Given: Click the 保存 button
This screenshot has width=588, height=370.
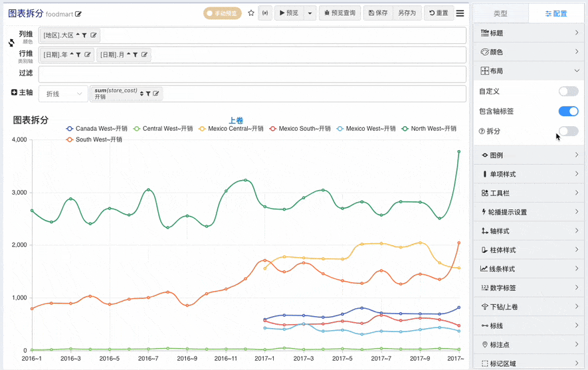Looking at the screenshot, I should click(x=377, y=13).
